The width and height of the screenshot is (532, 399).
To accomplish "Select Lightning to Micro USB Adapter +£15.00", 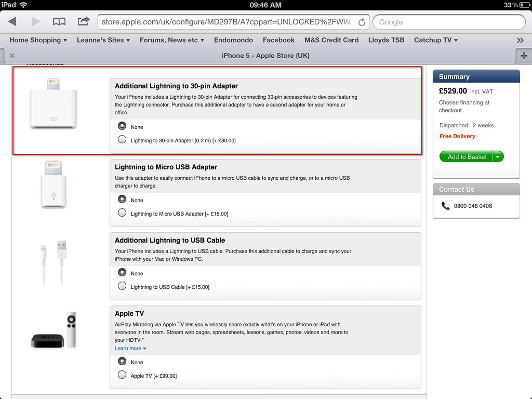I will point(122,212).
